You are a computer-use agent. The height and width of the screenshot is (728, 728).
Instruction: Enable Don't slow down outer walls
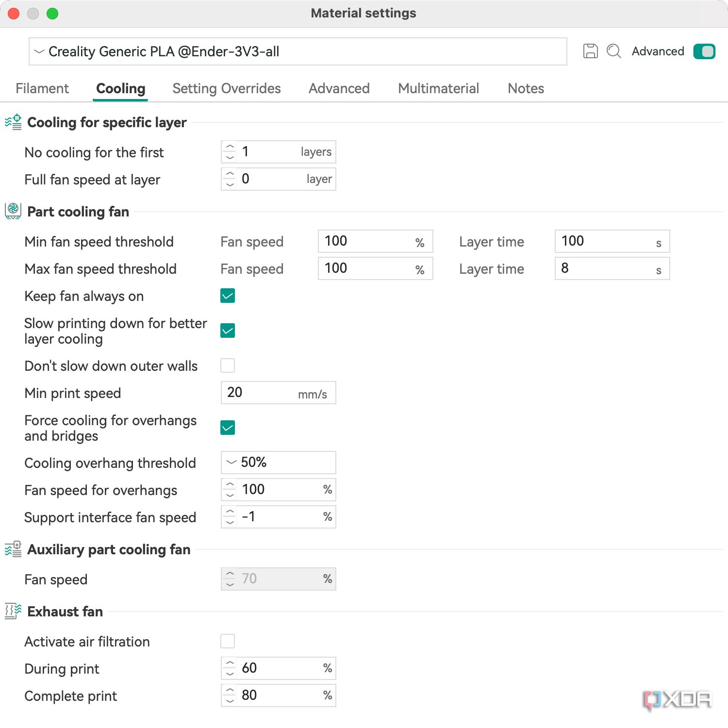[228, 365]
